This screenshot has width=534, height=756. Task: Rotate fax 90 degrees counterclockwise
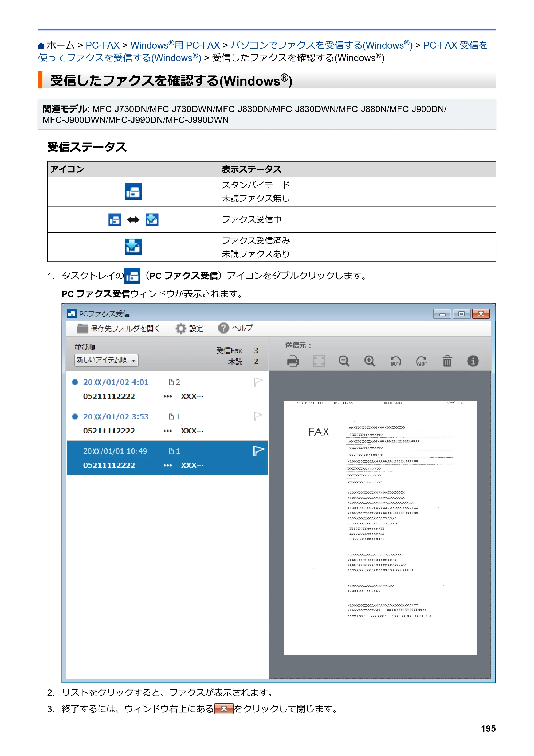[395, 361]
